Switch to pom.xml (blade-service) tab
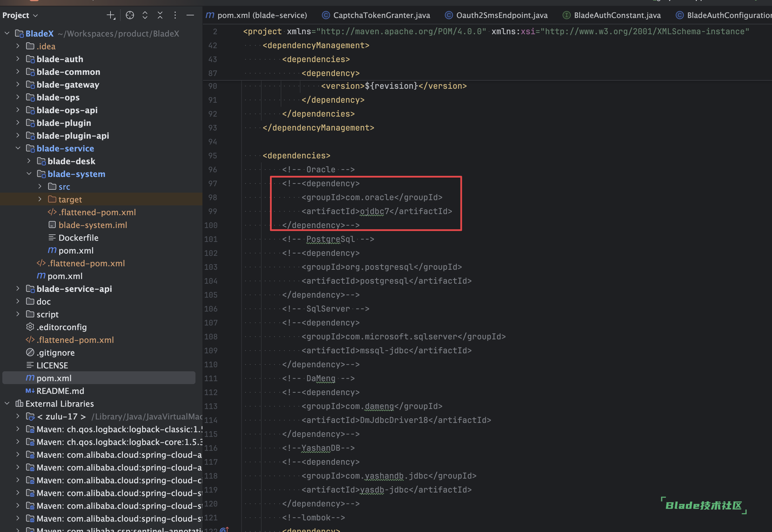The height and width of the screenshot is (532, 772). point(256,15)
